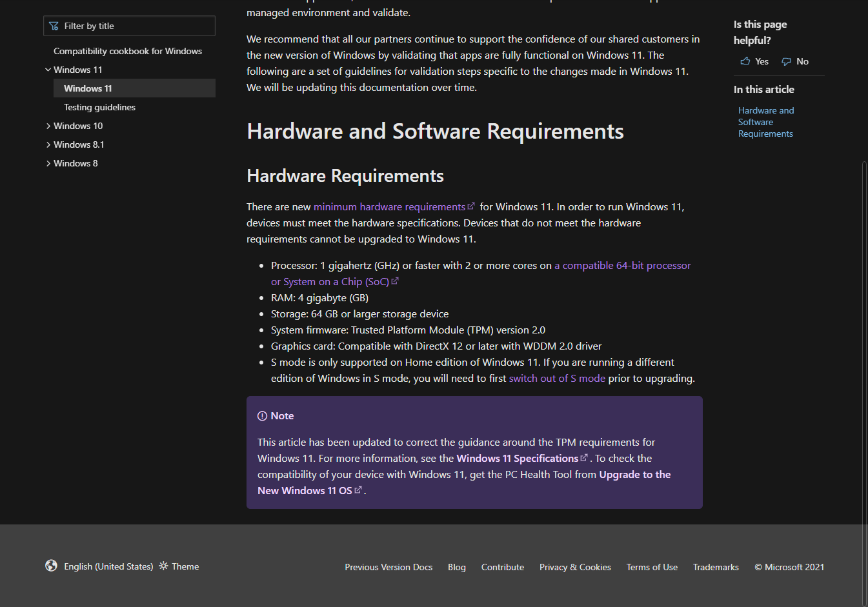Open compatible 64-bit processor link

coord(623,265)
